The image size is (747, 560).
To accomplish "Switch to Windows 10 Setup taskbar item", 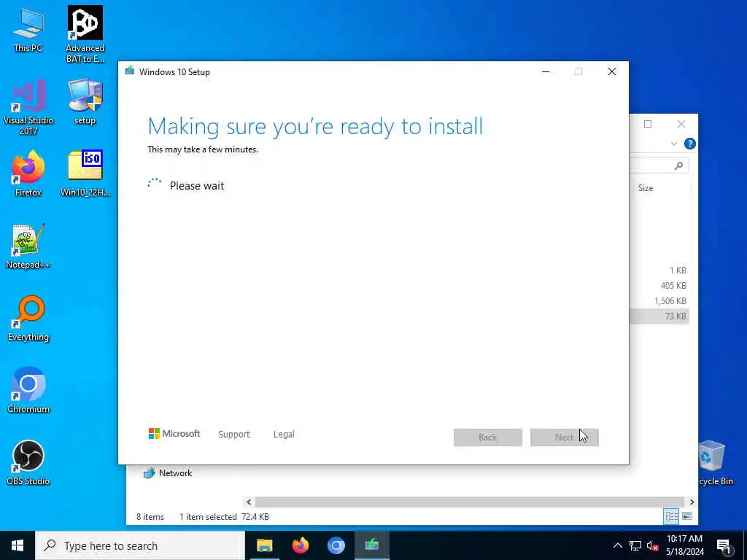I will (x=371, y=545).
